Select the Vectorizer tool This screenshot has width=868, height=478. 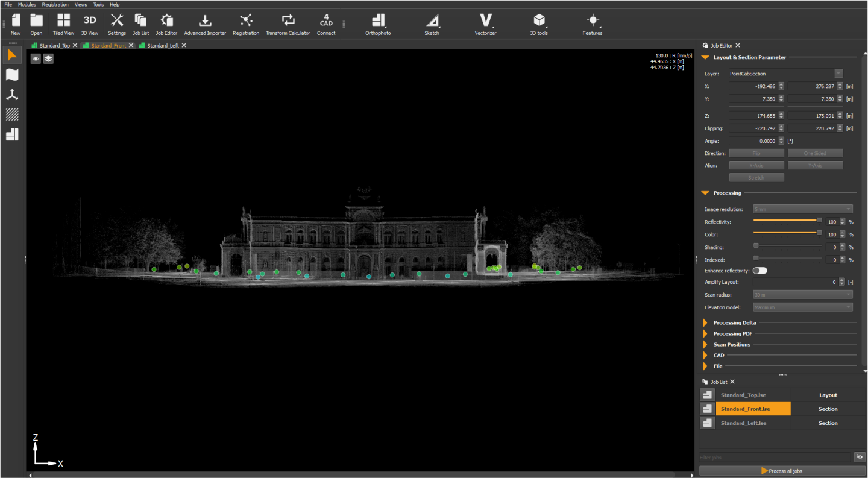[485, 24]
